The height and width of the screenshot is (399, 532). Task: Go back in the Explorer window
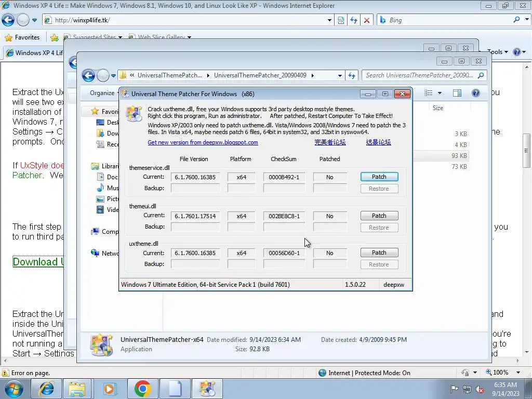(x=88, y=75)
